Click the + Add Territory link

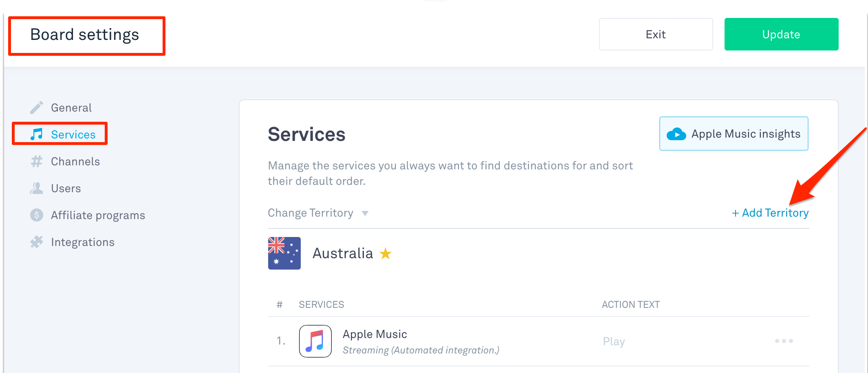pos(770,213)
